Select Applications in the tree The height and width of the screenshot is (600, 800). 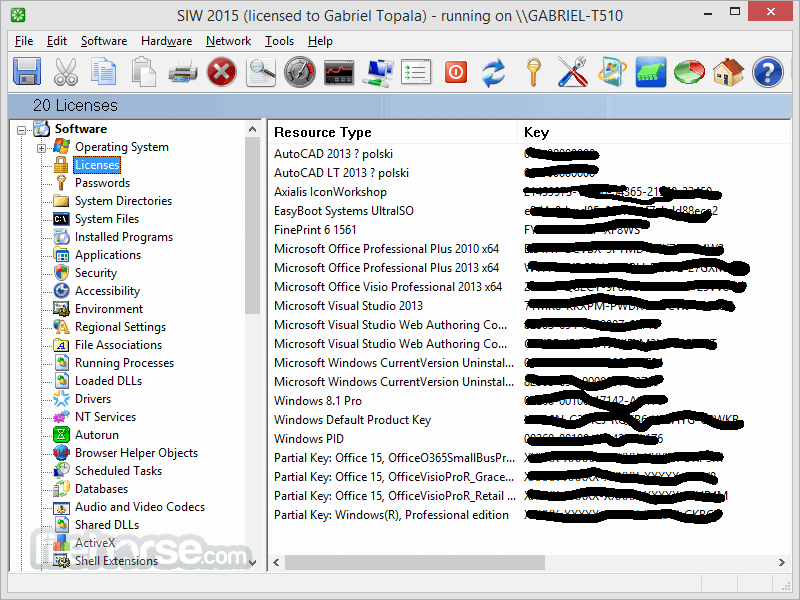(x=108, y=255)
